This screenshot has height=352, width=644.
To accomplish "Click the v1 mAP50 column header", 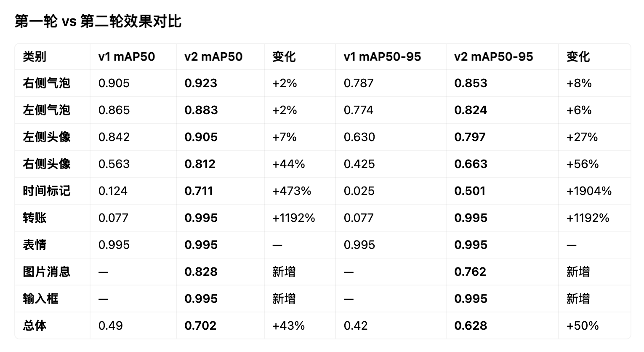I will pyautogui.click(x=127, y=56).
